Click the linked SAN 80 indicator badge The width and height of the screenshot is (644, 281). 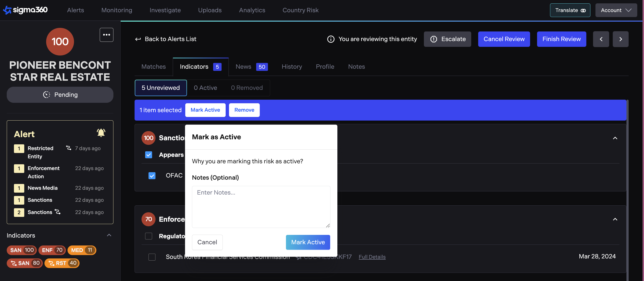click(x=25, y=263)
